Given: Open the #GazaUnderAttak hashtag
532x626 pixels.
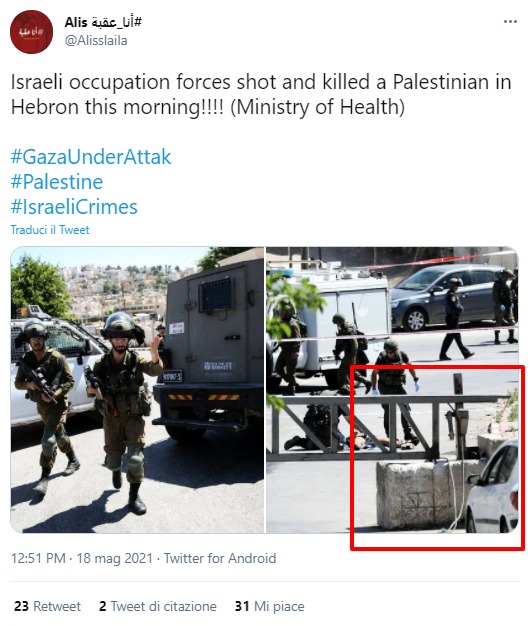Looking at the screenshot, I should tap(91, 156).
